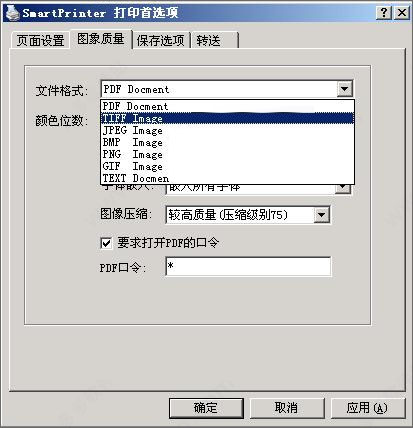
Task: Close the print preferences dialog
Action: click(x=402, y=13)
